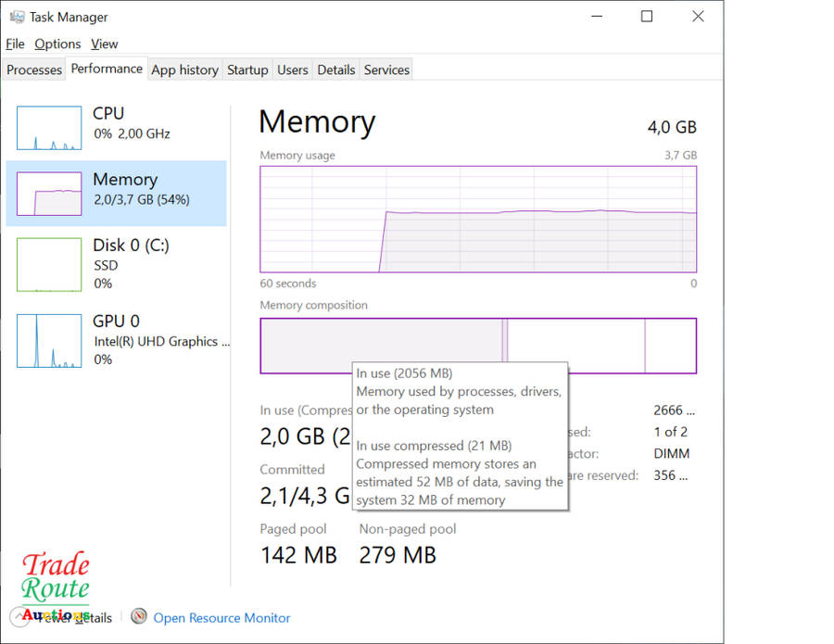This screenshot has height=644, width=834.
Task: Switch to the App history tab
Action: point(184,69)
